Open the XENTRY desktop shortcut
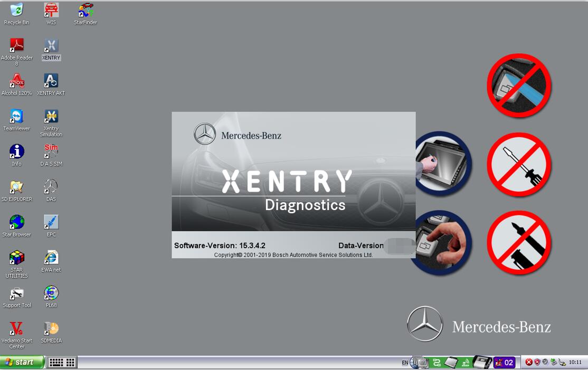Image resolution: width=588 pixels, height=370 pixels. [51, 49]
